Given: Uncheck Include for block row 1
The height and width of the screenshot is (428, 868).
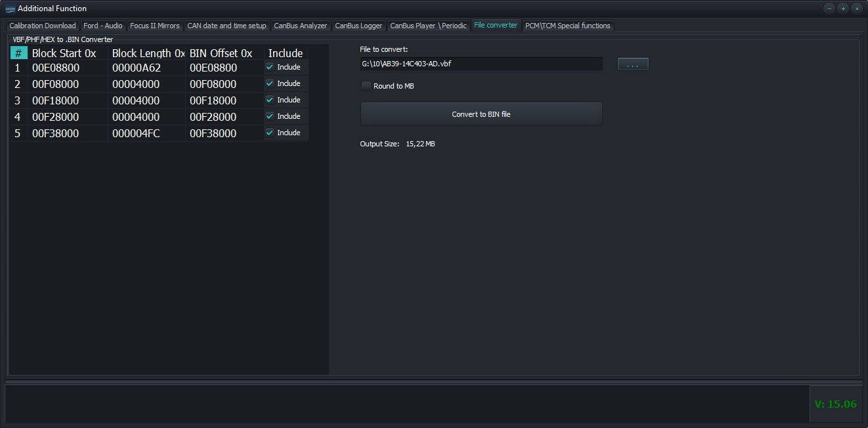Looking at the screenshot, I should (270, 67).
